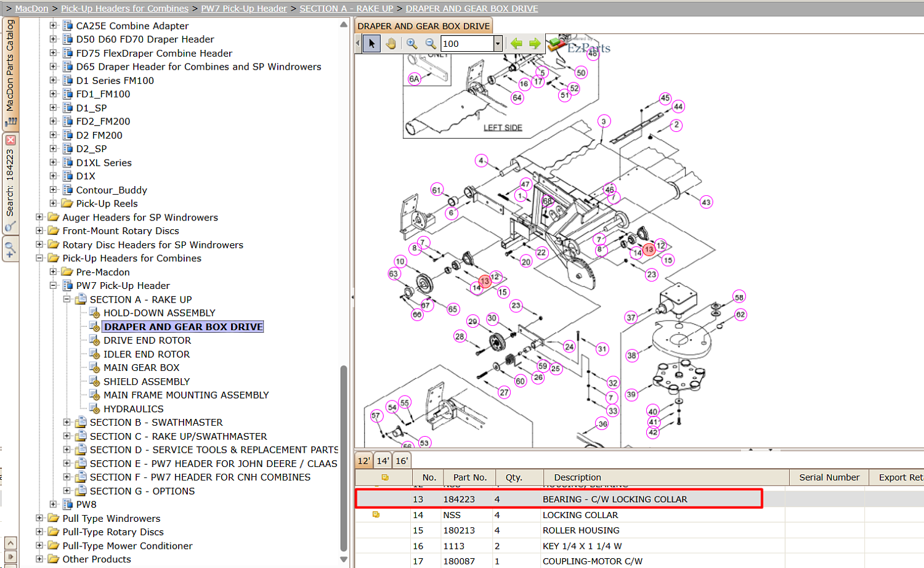This screenshot has width=924, height=568.
Task: Expand the Auger Headers for SP Windrowers node
Action: pos(39,217)
